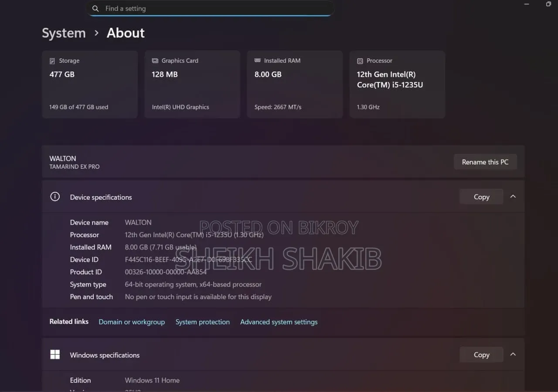Click the Graphics Card icon
The image size is (558, 392).
click(x=155, y=61)
